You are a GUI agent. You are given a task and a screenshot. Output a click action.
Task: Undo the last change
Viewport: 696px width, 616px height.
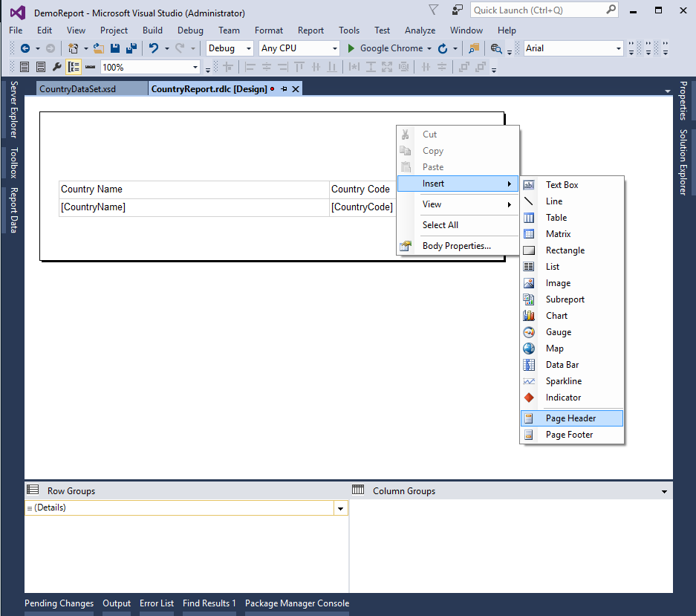[x=154, y=48]
